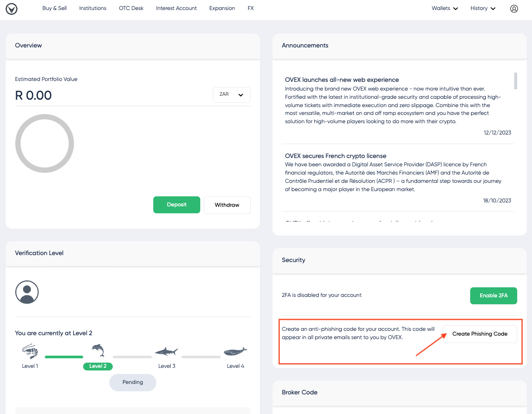
Task: Click the Security panel heading
Action: point(293,260)
